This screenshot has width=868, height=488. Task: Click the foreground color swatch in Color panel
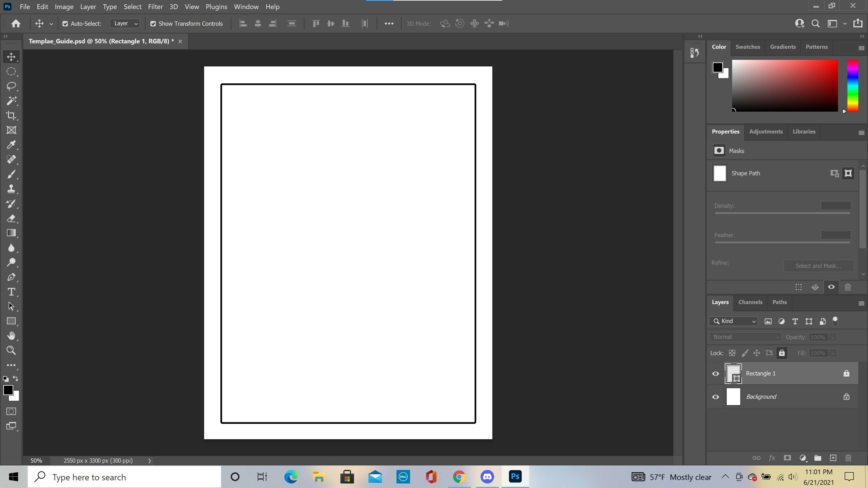coord(717,67)
